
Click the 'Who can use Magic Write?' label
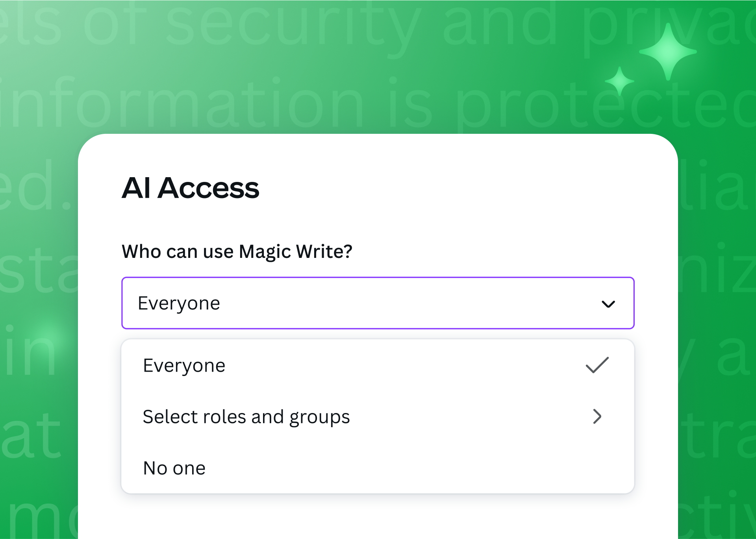[237, 252]
